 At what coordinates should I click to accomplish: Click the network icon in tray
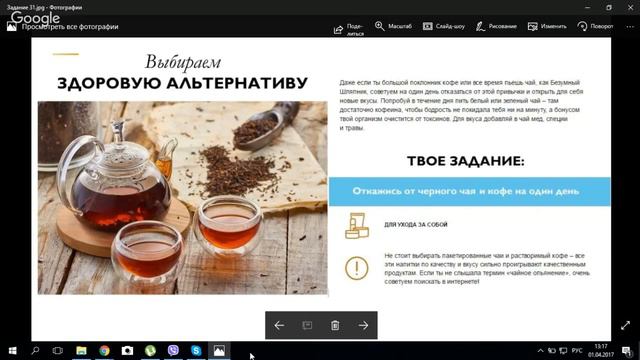[x=563, y=351]
